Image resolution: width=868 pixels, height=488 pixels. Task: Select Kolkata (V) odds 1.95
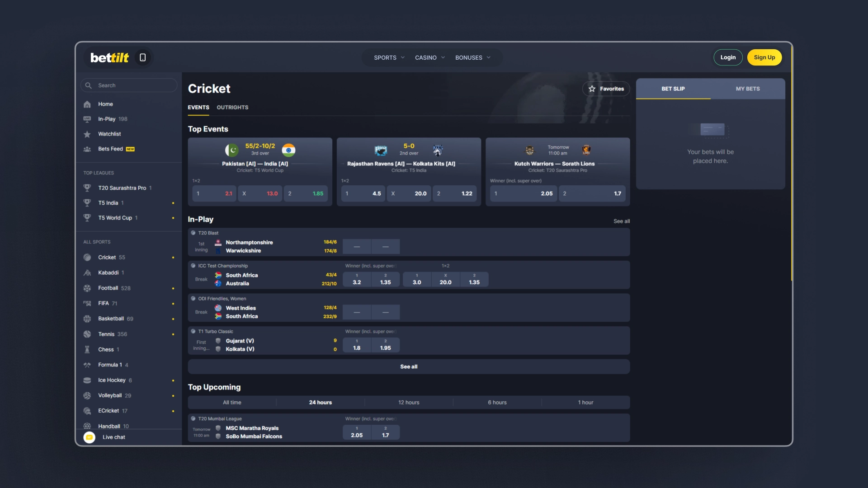[386, 345]
